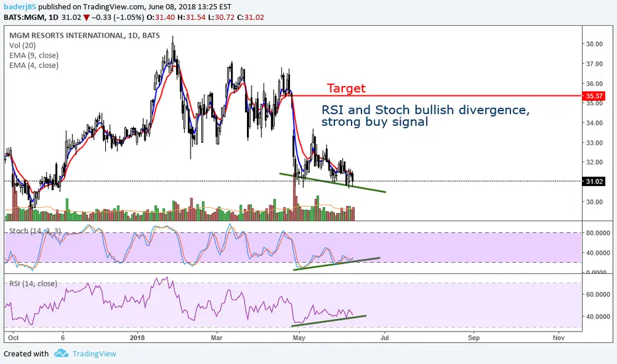Click the 'BATS:MGM, 1D' symbol header
Screen dimensions: 617x364
click(30, 17)
